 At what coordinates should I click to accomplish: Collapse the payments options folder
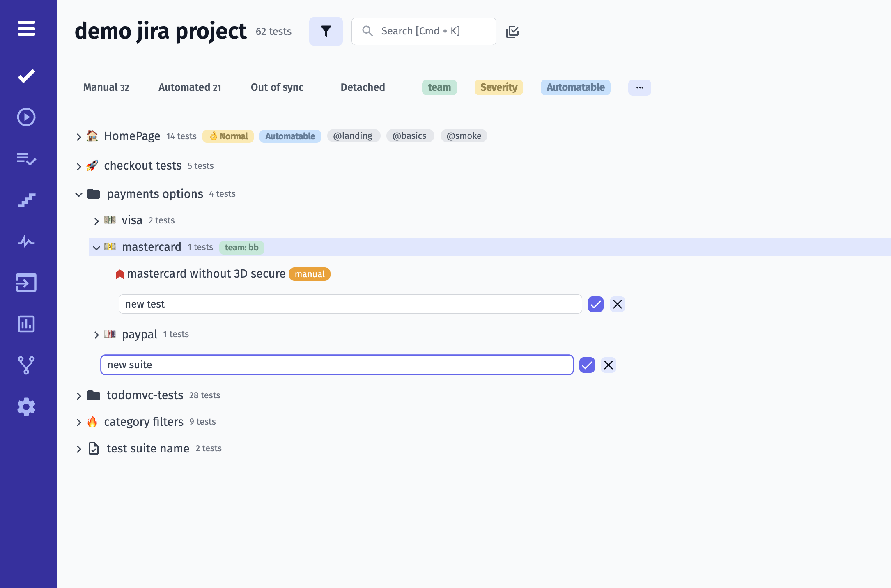[79, 194]
